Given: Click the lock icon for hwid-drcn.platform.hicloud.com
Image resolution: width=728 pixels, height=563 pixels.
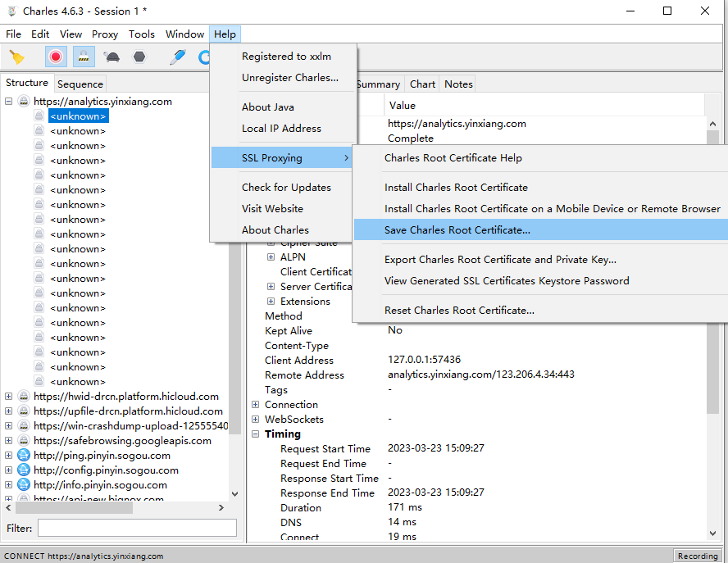Looking at the screenshot, I should 24,397.
